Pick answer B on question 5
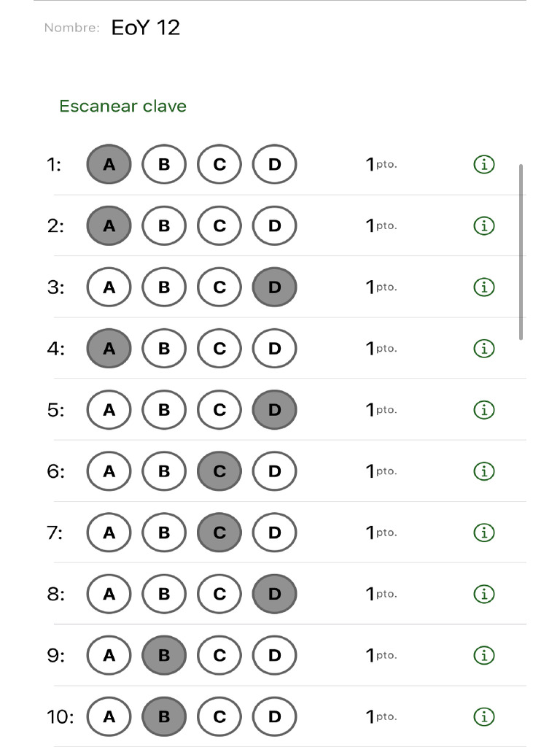Image resolution: width=560 pixels, height=747 pixels. (x=164, y=410)
